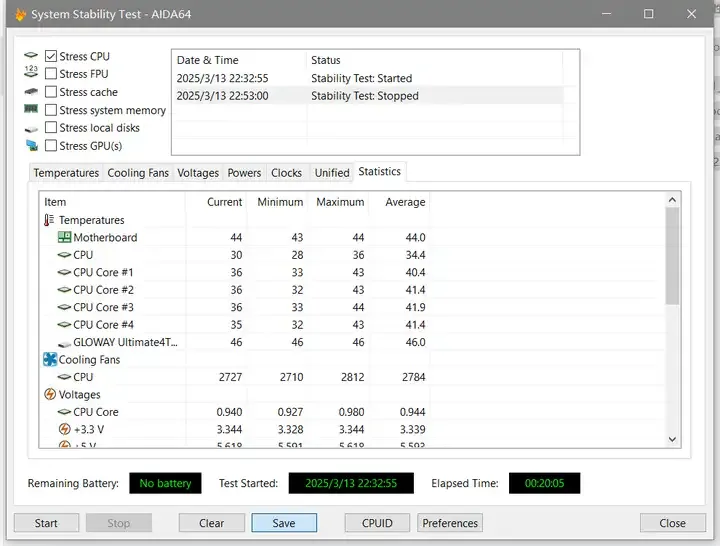Click the local disks drive icon
Viewport: 720px width, 546px height.
point(31,129)
